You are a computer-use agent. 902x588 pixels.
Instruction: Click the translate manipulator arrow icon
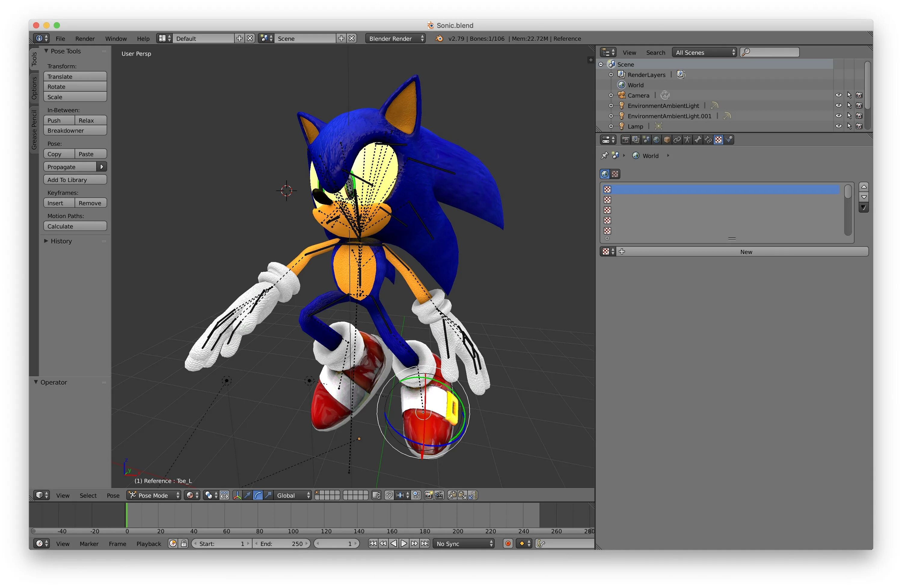point(247,495)
